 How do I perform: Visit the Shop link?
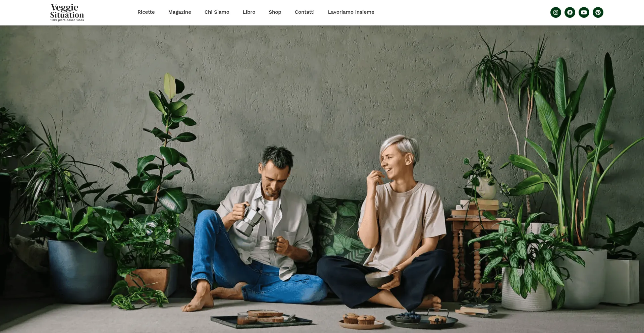coord(275,12)
